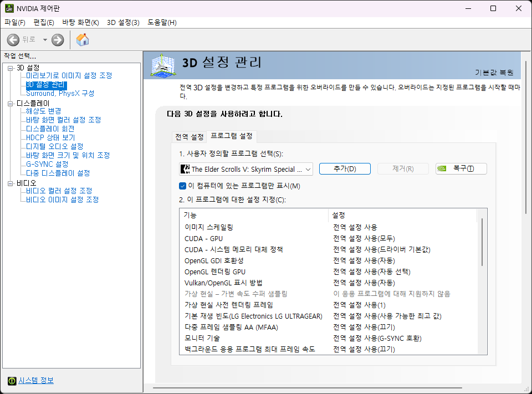Select 3D 설정 관리 in the tree
This screenshot has width=532, height=394.
[x=45, y=84]
